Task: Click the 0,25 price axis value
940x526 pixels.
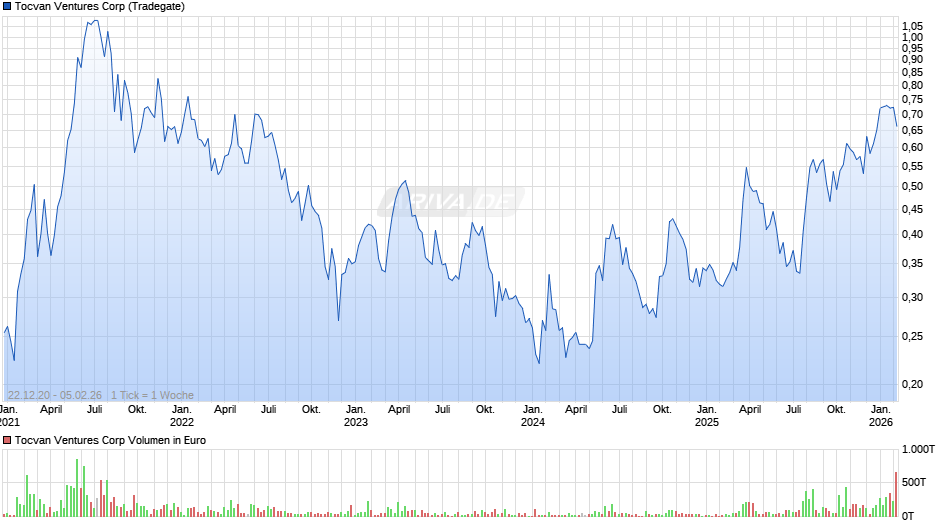Action: tap(912, 336)
